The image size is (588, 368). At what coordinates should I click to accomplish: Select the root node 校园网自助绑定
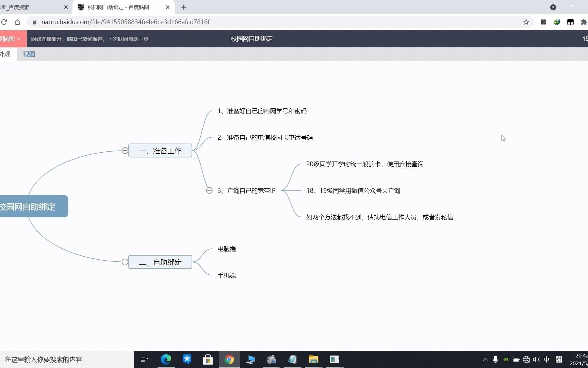(33, 206)
